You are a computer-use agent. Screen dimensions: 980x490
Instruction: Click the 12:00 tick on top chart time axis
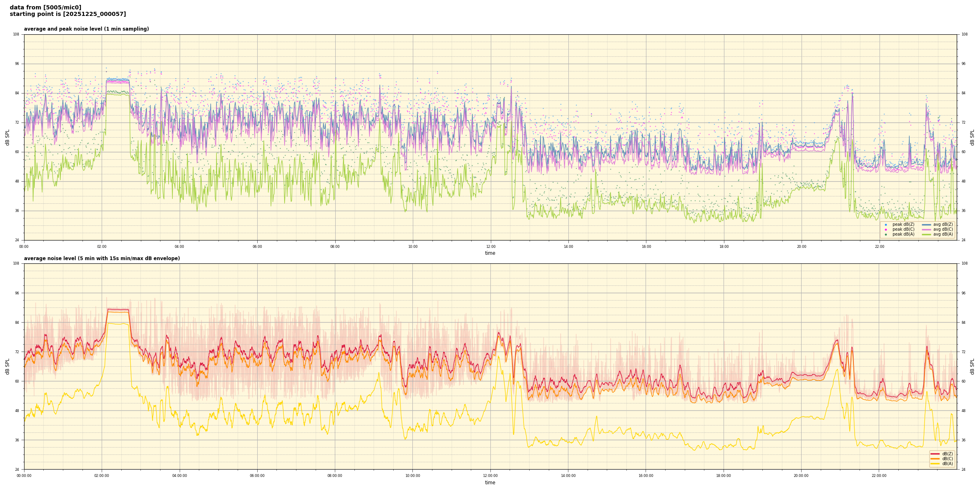pyautogui.click(x=490, y=247)
